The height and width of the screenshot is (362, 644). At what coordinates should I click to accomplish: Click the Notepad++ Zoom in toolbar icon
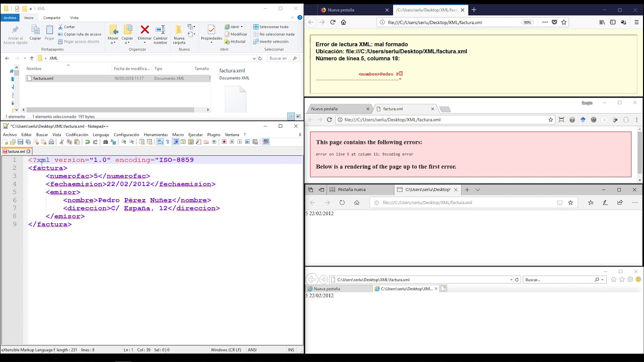point(123,142)
